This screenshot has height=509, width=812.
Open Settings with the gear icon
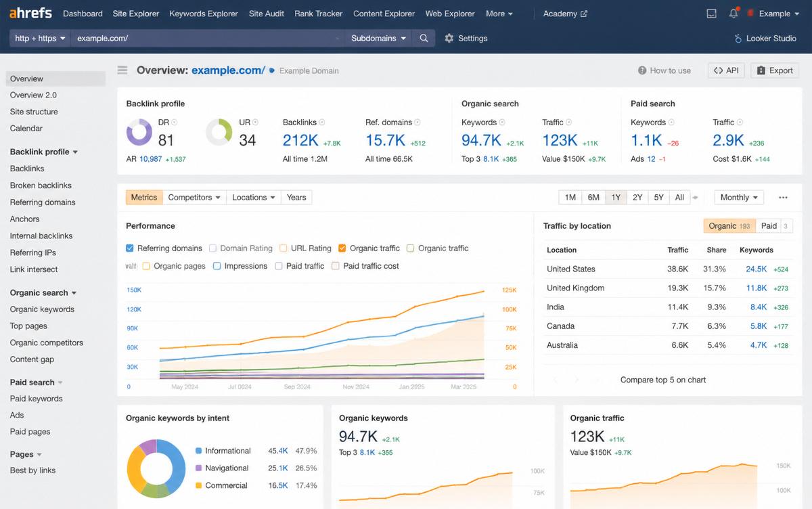(x=449, y=39)
